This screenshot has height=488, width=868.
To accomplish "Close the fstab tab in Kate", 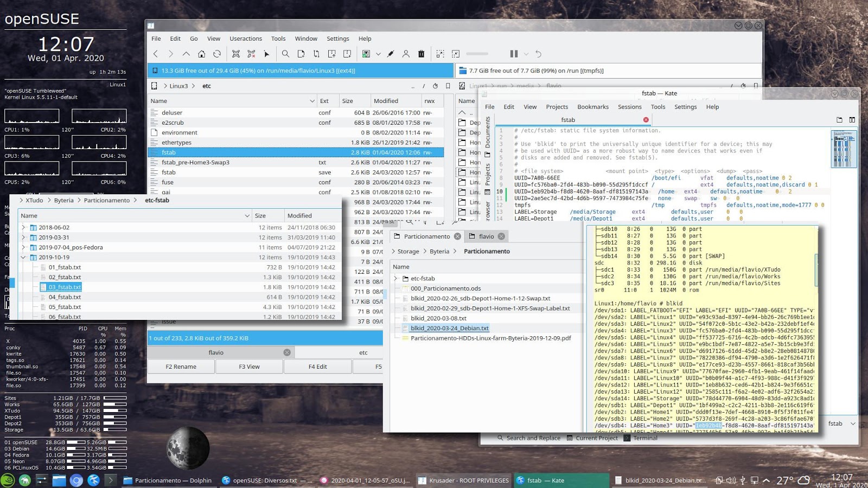I will [x=646, y=120].
